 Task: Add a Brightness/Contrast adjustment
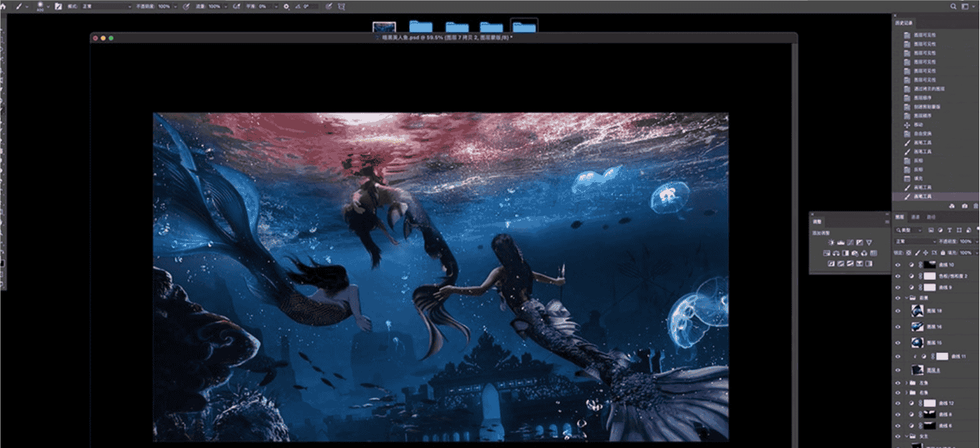831,243
